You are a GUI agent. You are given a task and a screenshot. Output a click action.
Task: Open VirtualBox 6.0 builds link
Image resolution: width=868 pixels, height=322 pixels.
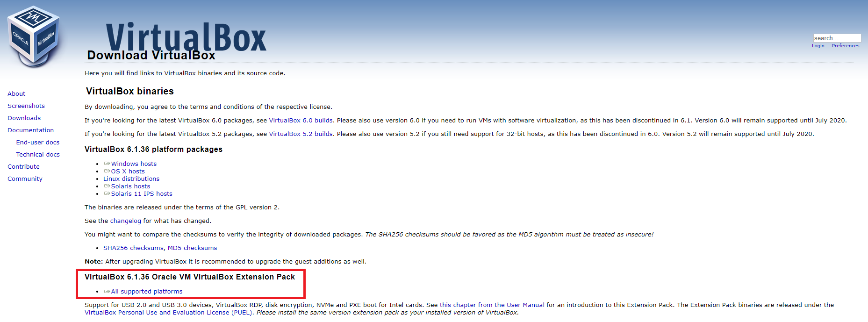coord(301,121)
